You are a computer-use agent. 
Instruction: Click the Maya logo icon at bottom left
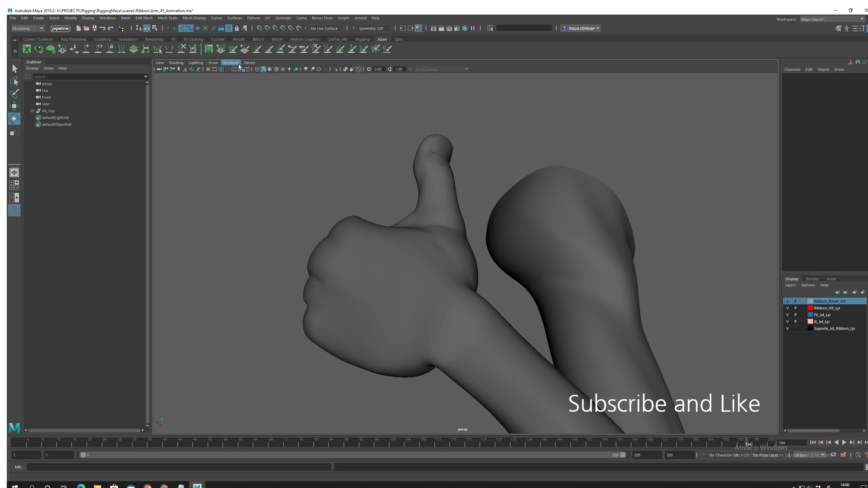(x=14, y=428)
